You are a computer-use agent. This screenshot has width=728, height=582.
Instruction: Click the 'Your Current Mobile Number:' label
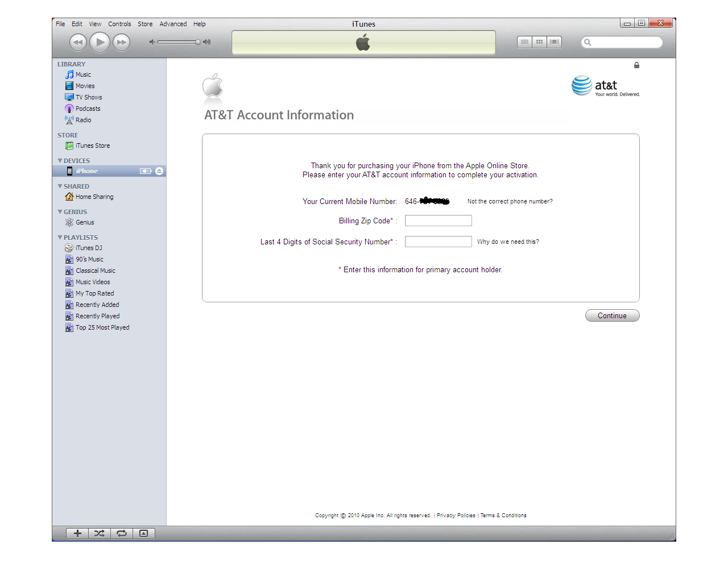[350, 201]
